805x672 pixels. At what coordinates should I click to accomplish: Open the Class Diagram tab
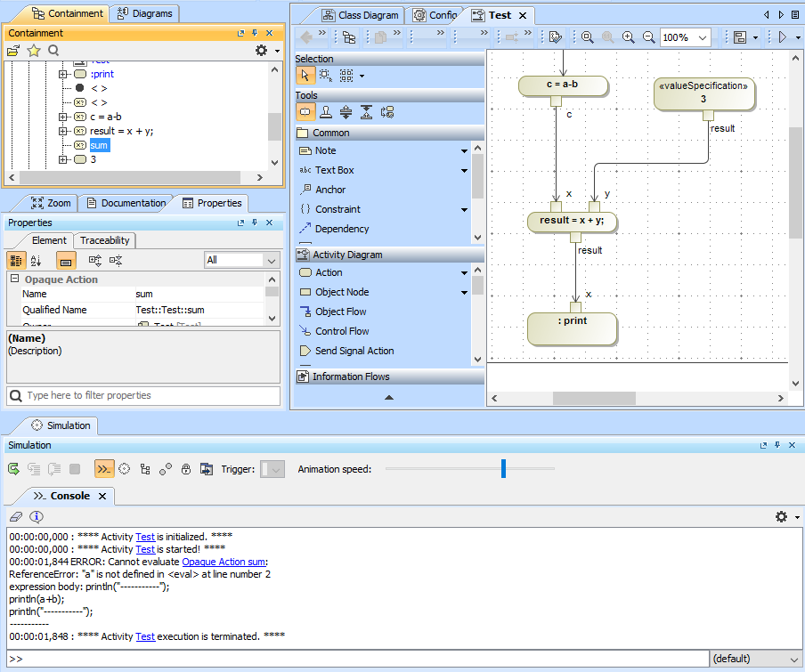tap(361, 15)
